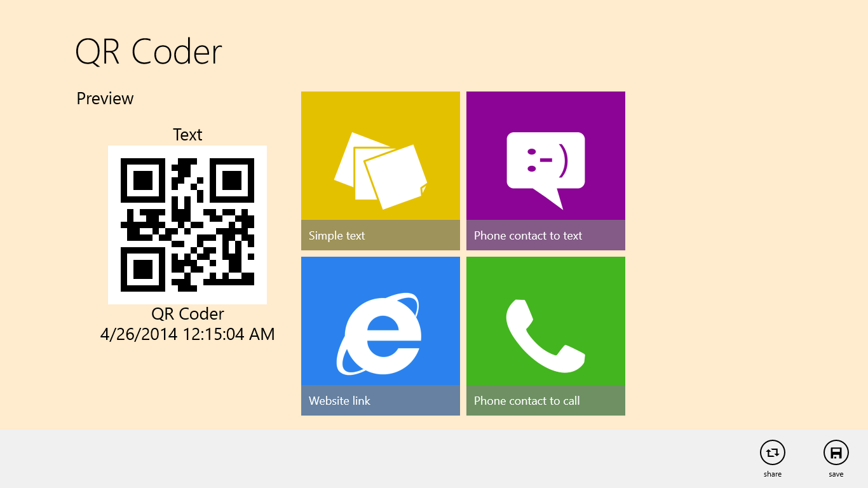The width and height of the screenshot is (868, 488).
Task: Open the green telephone handset tile
Action: [x=545, y=335]
